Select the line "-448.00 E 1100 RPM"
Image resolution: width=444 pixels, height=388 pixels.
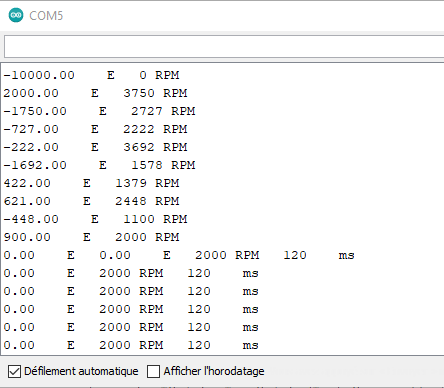click(95, 219)
